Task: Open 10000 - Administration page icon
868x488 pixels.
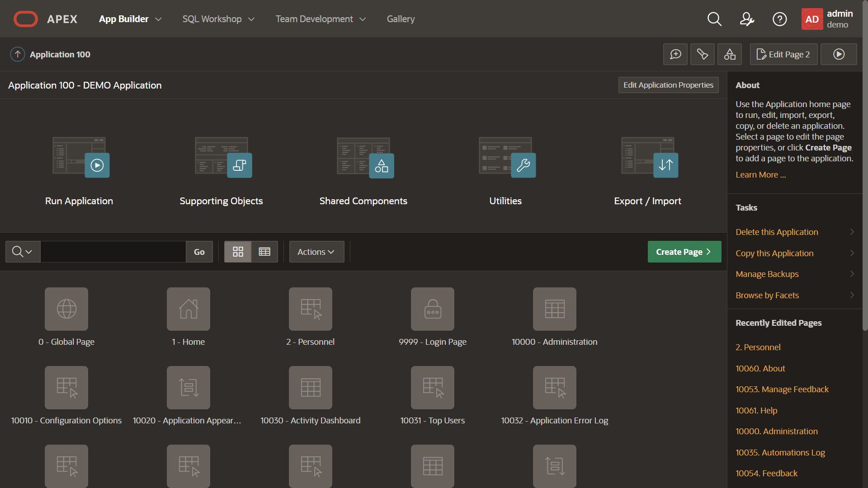Action: [555, 309]
